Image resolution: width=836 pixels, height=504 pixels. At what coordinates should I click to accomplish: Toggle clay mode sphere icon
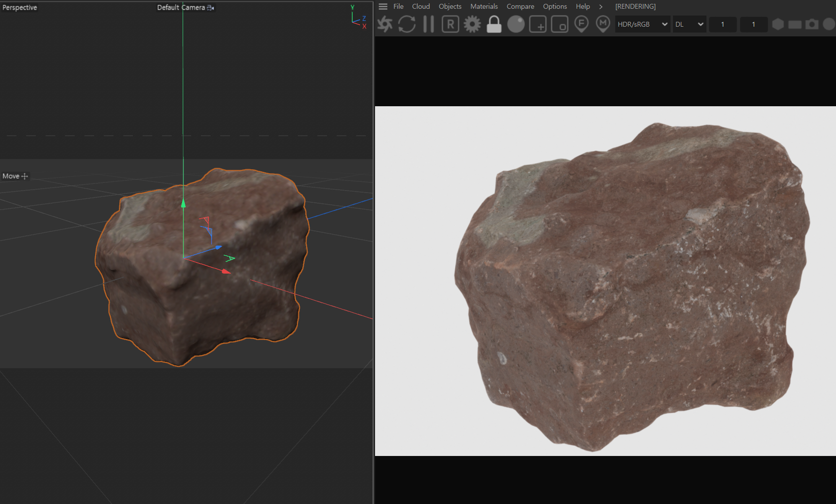click(516, 24)
